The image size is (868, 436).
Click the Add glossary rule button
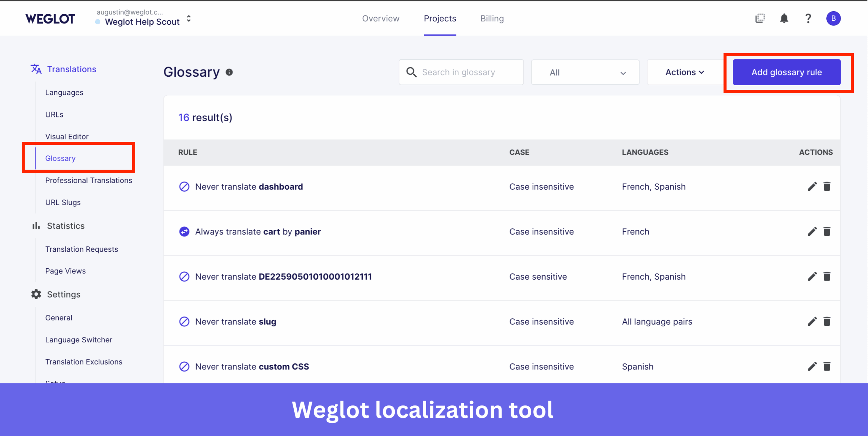(x=786, y=72)
